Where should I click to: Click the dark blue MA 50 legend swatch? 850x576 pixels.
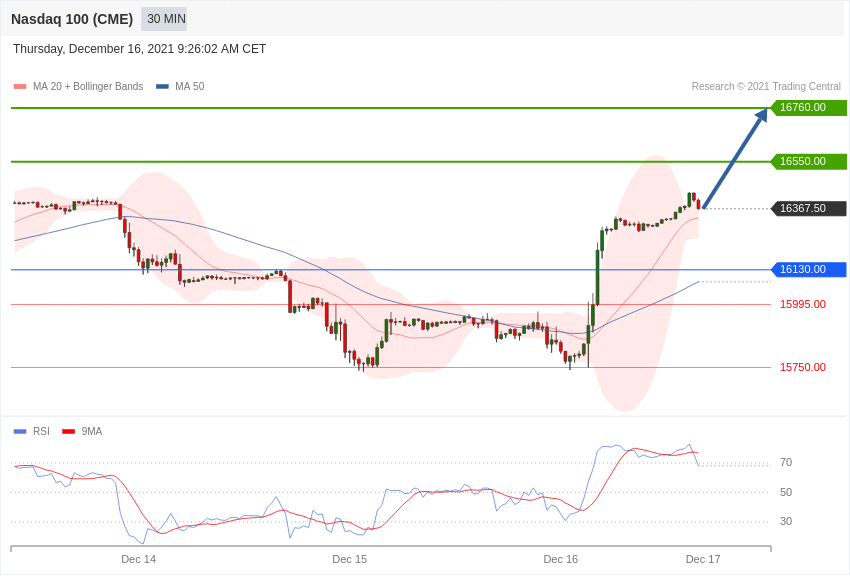[x=162, y=86]
